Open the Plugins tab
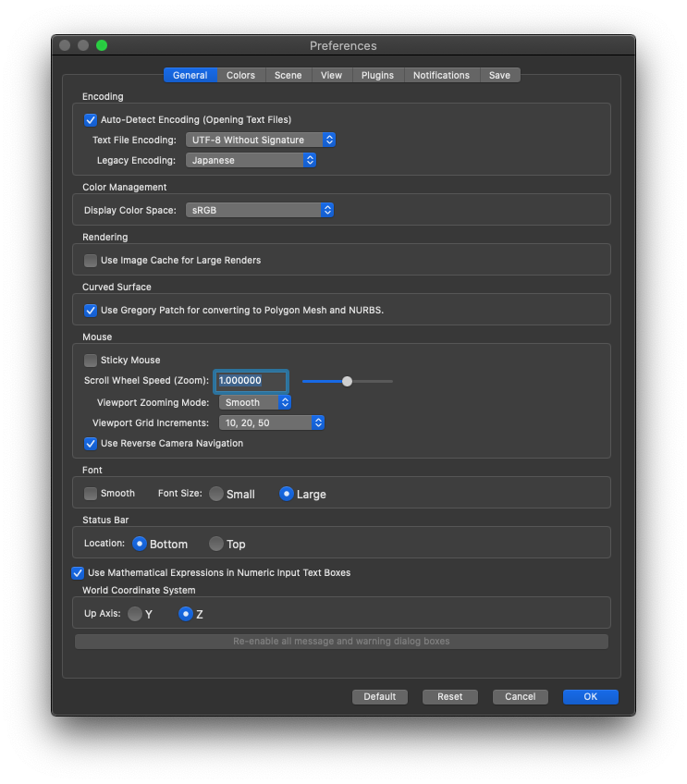 (377, 75)
